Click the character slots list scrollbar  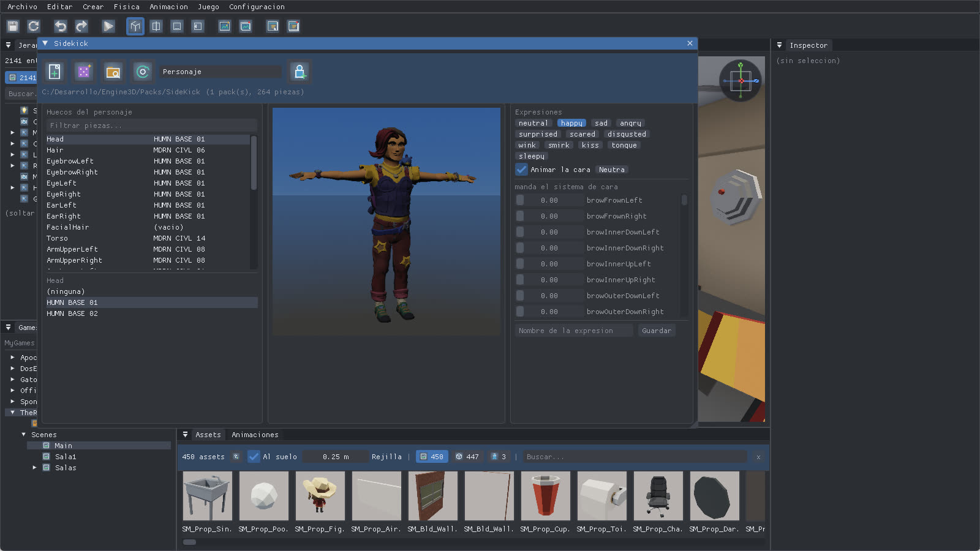254,162
